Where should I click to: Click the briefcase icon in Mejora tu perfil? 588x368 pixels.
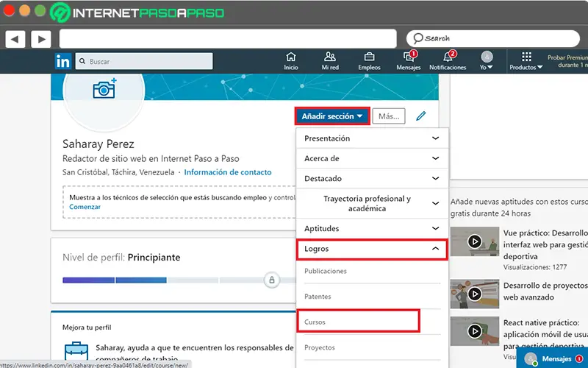coord(76,351)
